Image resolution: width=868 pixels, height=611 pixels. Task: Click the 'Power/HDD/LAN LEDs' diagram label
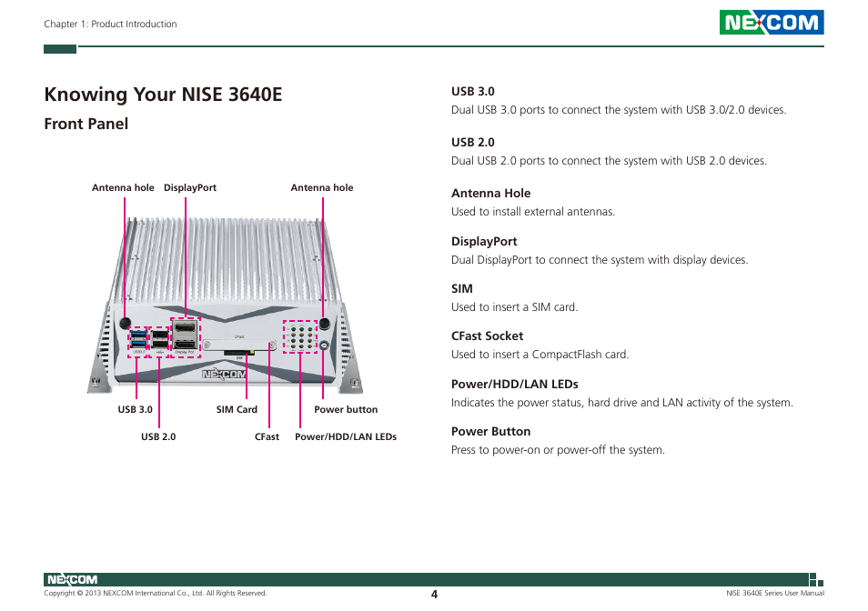[346, 436]
